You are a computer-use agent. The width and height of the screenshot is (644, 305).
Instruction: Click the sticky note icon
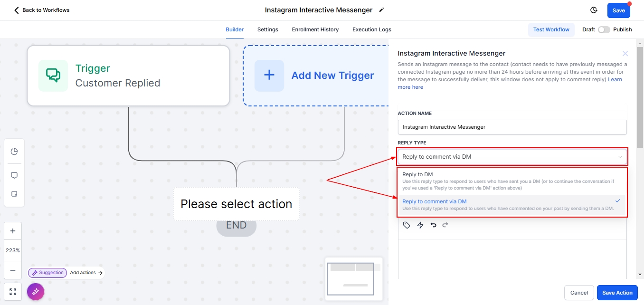click(14, 194)
